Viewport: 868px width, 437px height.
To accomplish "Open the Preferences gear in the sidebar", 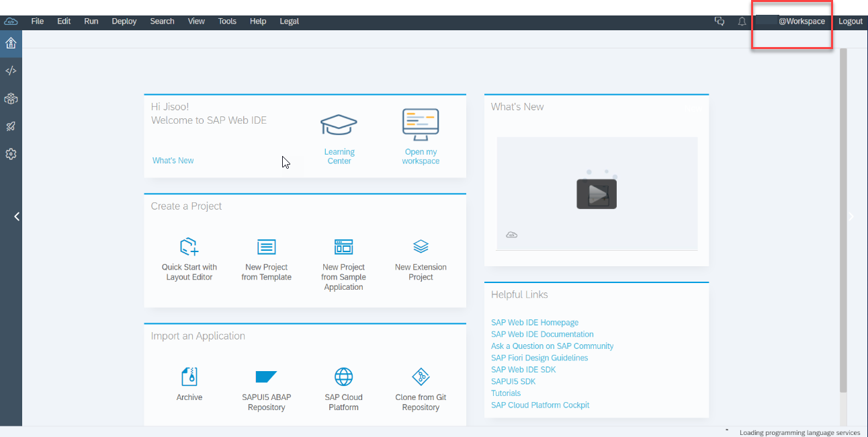I will coord(11,154).
